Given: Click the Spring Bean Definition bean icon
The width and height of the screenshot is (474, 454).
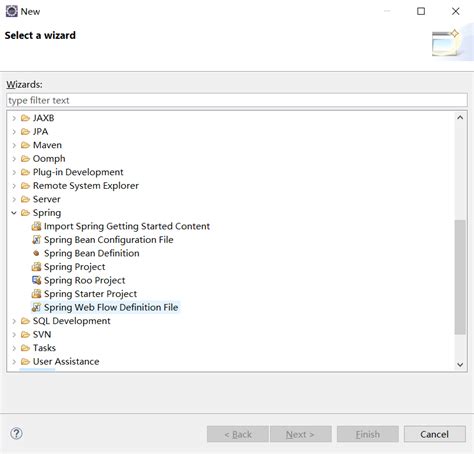Looking at the screenshot, I should (x=36, y=253).
